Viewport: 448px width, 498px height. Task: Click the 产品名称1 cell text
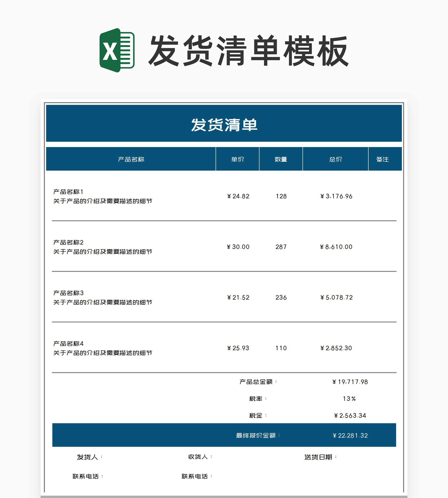tap(68, 192)
